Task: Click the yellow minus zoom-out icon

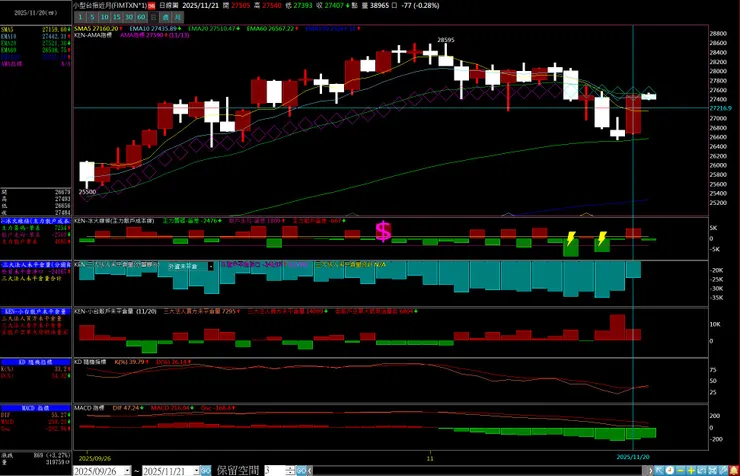Action: [680, 470]
